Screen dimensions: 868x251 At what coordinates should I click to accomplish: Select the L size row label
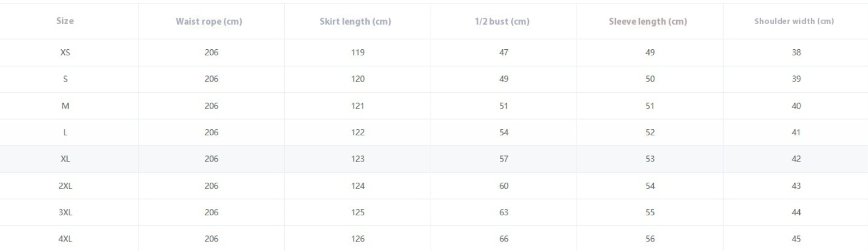65,132
